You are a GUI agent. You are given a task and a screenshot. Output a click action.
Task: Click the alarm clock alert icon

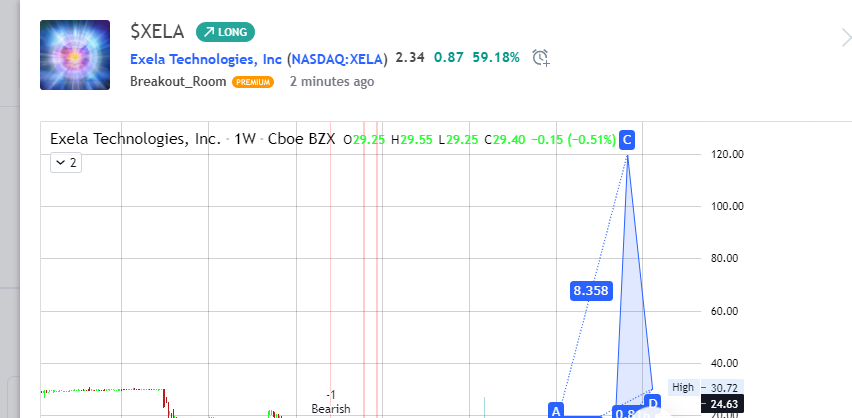click(x=541, y=57)
